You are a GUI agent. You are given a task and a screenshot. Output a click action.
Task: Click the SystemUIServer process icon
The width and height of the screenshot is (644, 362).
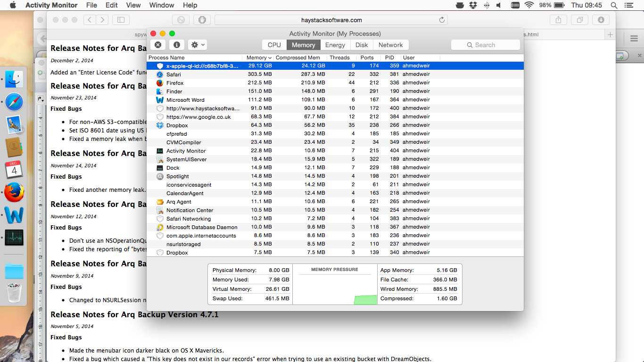[160, 159]
